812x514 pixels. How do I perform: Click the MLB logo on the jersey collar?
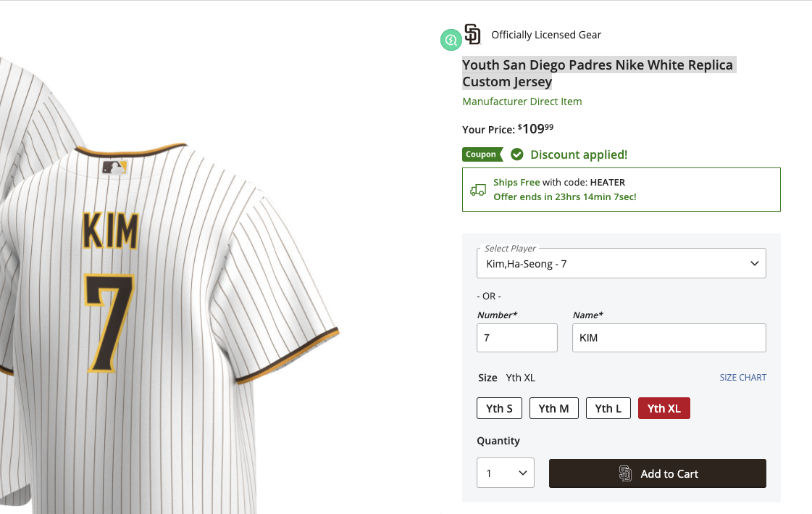(x=114, y=167)
